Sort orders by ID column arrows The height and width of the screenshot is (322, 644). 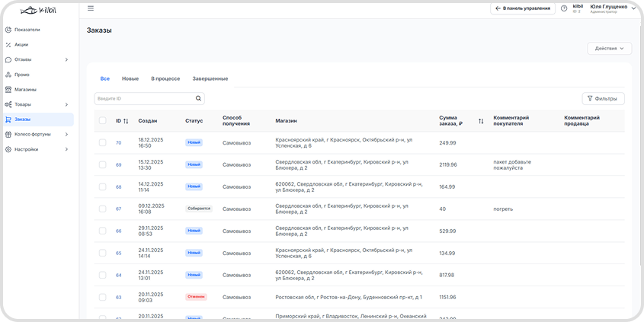pos(126,121)
